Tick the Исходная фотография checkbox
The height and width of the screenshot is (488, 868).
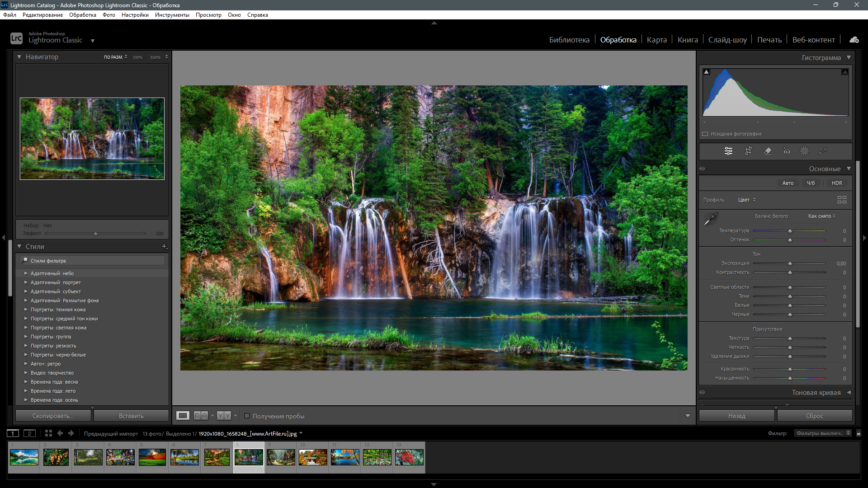tap(705, 134)
